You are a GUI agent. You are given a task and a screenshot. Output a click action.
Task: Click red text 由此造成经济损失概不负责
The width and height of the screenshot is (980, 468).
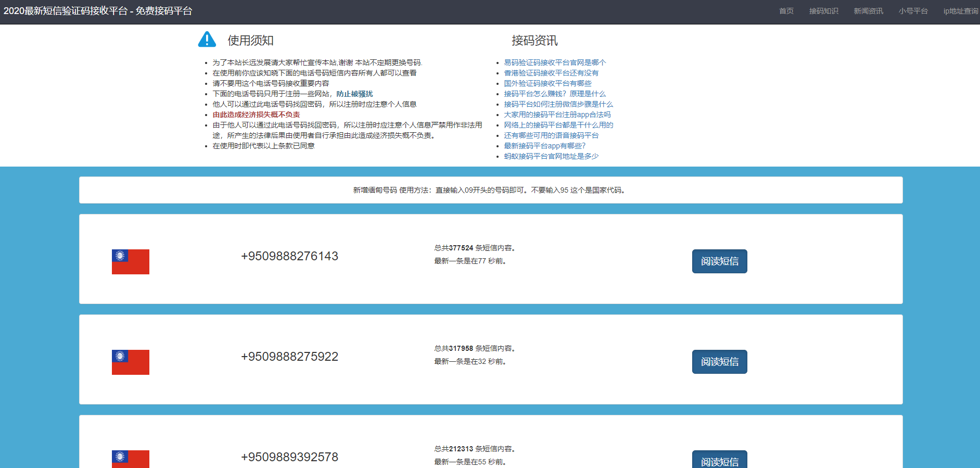tap(256, 115)
